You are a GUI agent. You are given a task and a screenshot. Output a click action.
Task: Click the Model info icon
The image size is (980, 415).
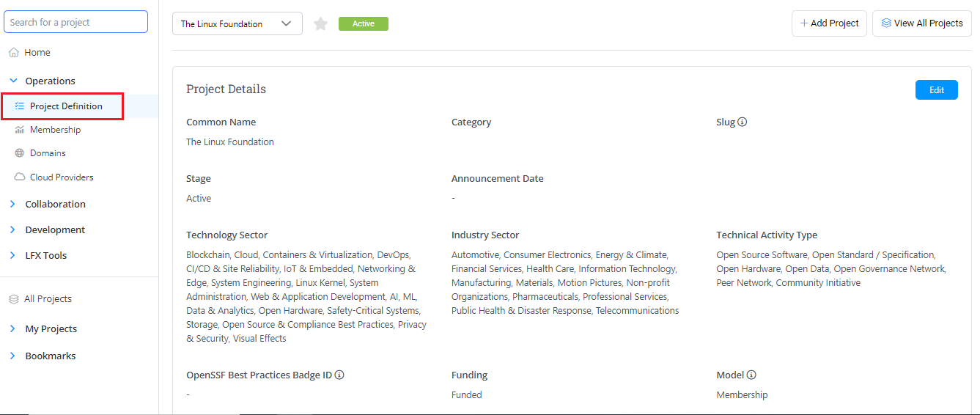click(x=751, y=375)
